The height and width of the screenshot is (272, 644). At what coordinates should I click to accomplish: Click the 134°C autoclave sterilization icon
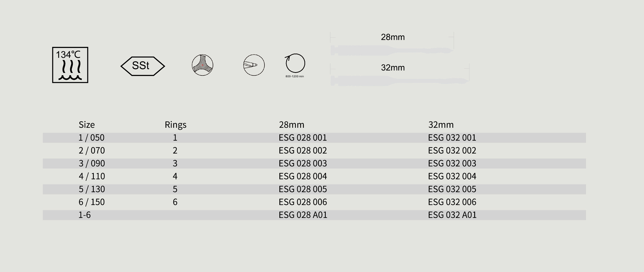[x=70, y=65]
